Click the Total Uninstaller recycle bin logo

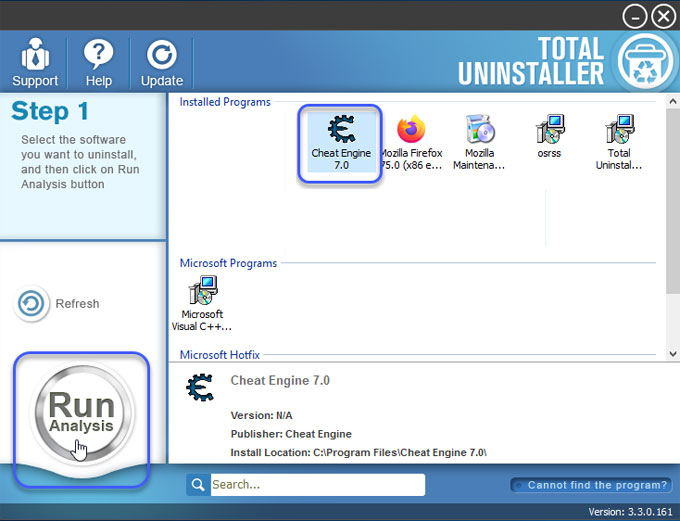pos(645,62)
